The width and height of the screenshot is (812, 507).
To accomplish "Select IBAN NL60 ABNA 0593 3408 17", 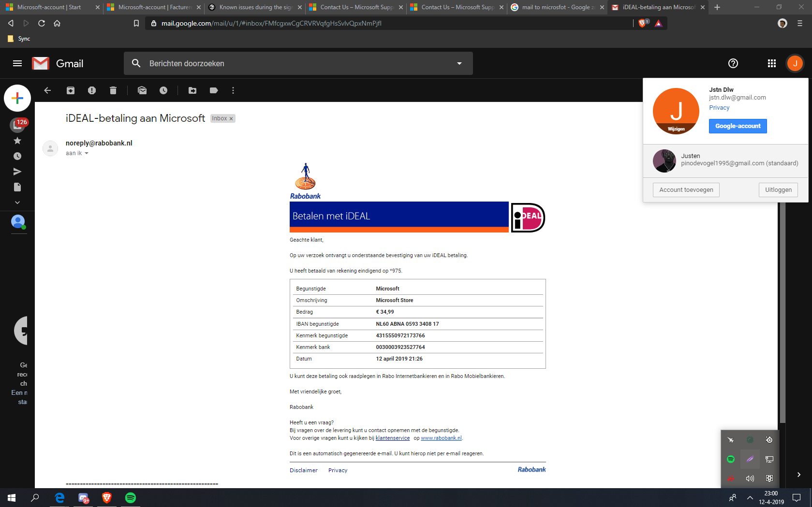I will [x=407, y=324].
